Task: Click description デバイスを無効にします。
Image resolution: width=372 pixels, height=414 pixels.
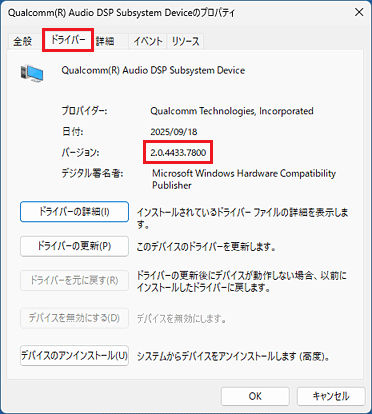Action: (x=182, y=319)
